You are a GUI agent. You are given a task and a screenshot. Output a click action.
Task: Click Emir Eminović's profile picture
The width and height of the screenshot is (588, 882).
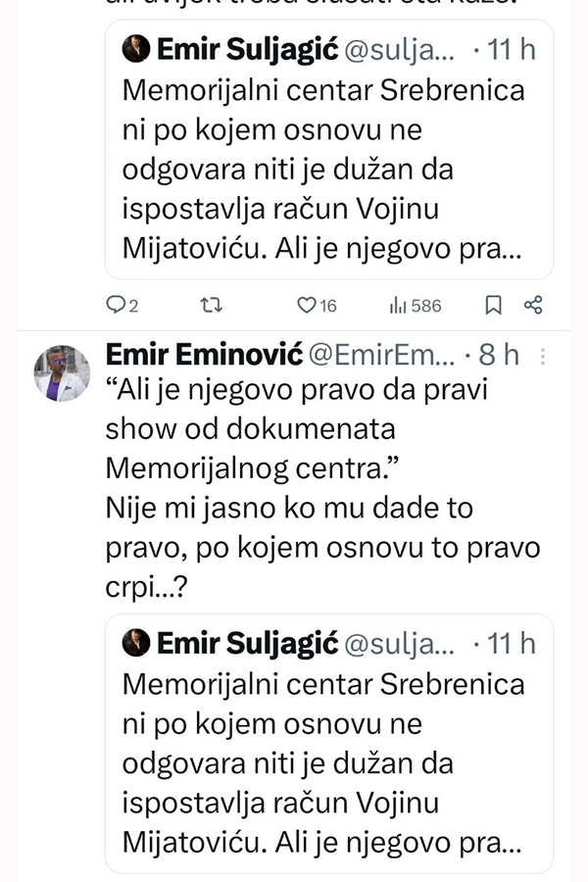click(x=62, y=373)
